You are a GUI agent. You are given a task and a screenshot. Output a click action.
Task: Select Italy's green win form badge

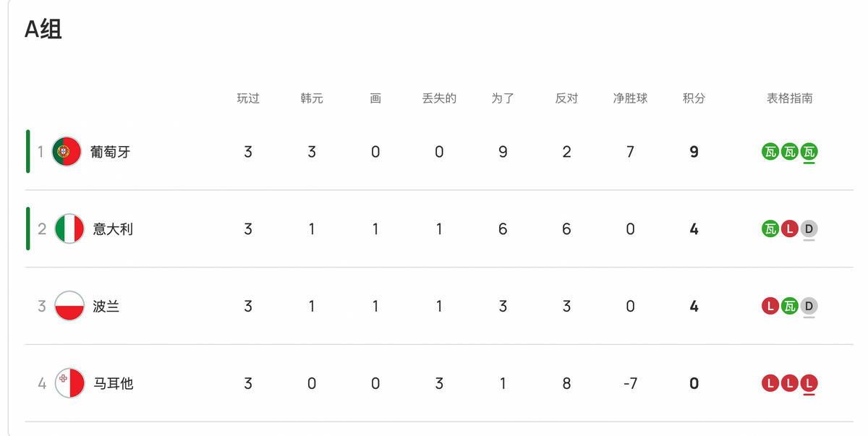point(770,229)
